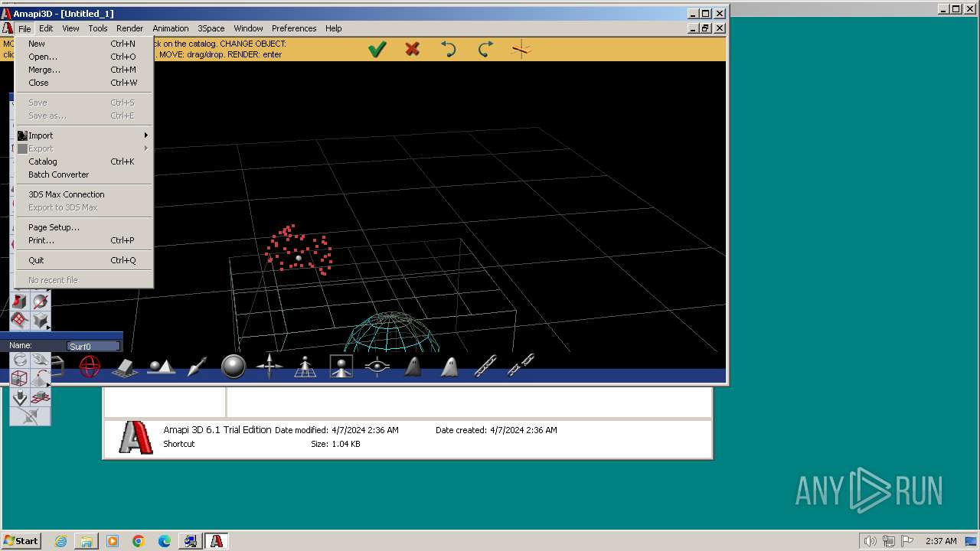This screenshot has height=551, width=980.
Task: Select the gray smoothed cube tool
Action: [41, 320]
